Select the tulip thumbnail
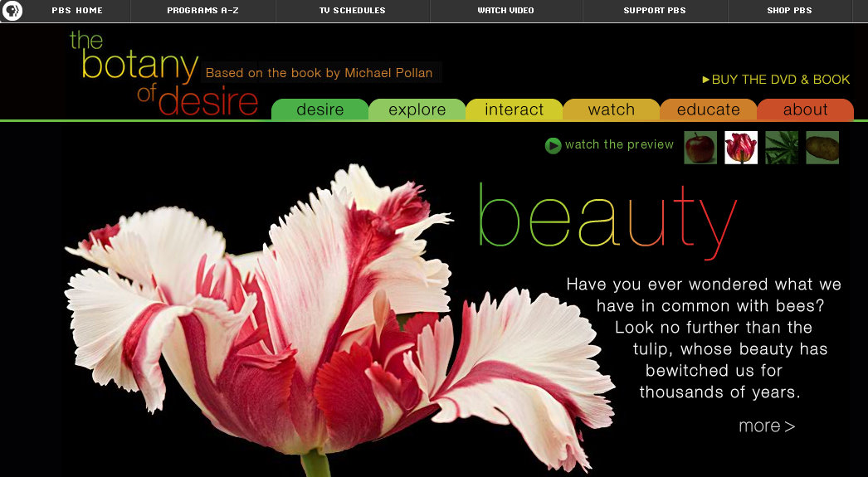The height and width of the screenshot is (477, 868). click(741, 148)
